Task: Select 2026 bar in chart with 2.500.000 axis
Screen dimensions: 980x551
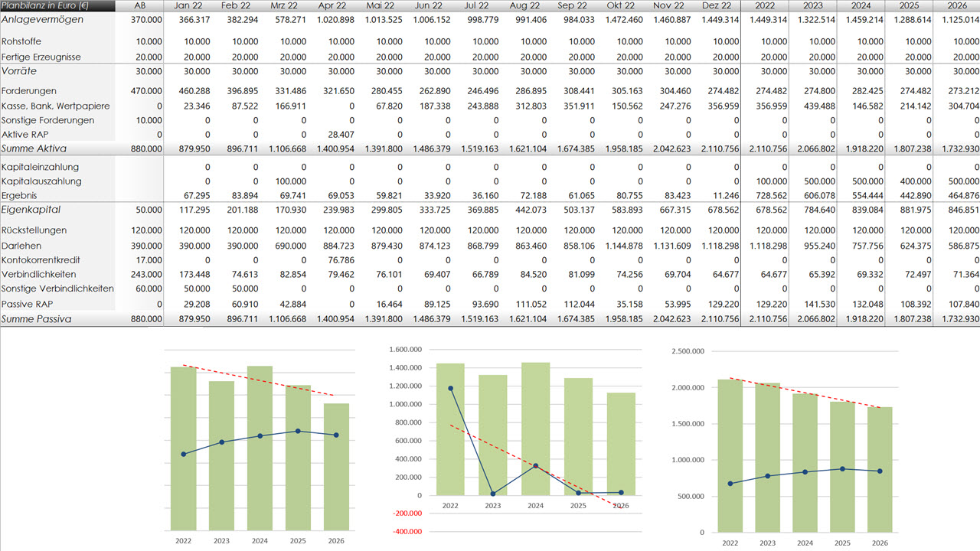Action: [879, 469]
